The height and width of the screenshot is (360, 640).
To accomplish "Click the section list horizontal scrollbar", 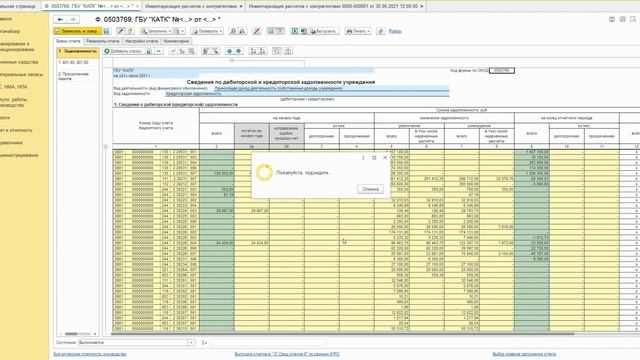I will click(x=71, y=334).
